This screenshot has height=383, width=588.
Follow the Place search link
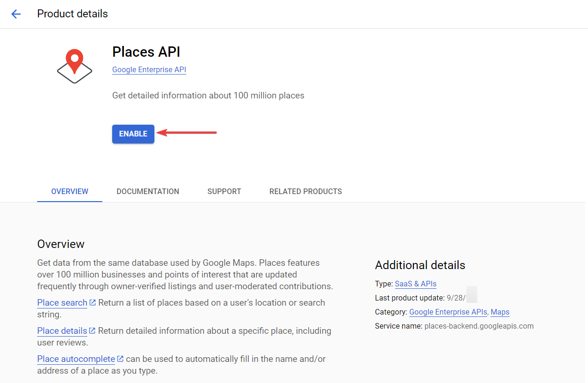(x=62, y=302)
